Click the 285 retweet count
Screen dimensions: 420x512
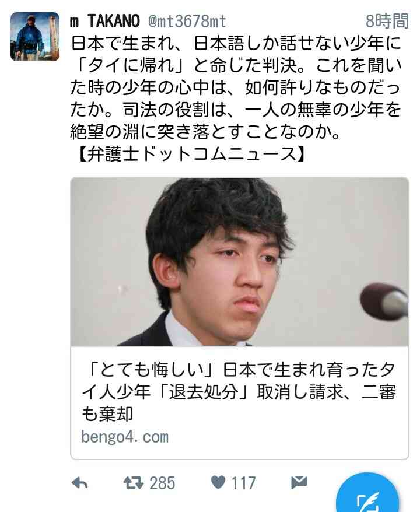pyautogui.click(x=162, y=483)
